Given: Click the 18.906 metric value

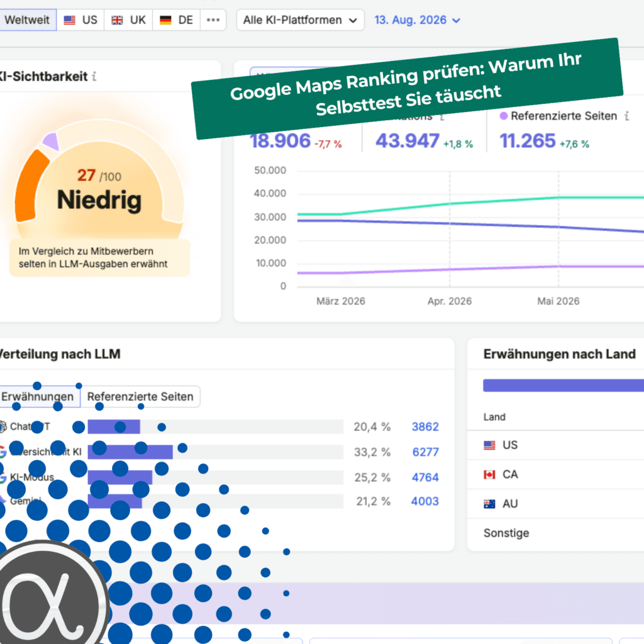Looking at the screenshot, I should click(x=280, y=141).
